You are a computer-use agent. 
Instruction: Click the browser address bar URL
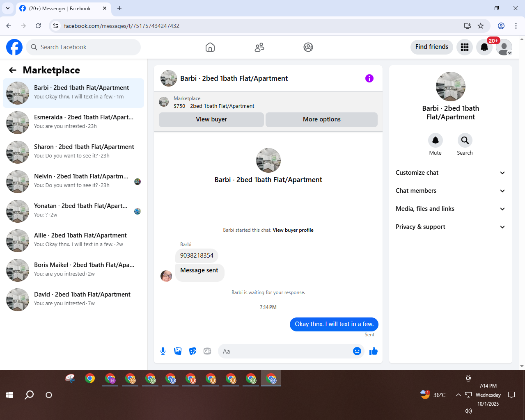coord(122,26)
